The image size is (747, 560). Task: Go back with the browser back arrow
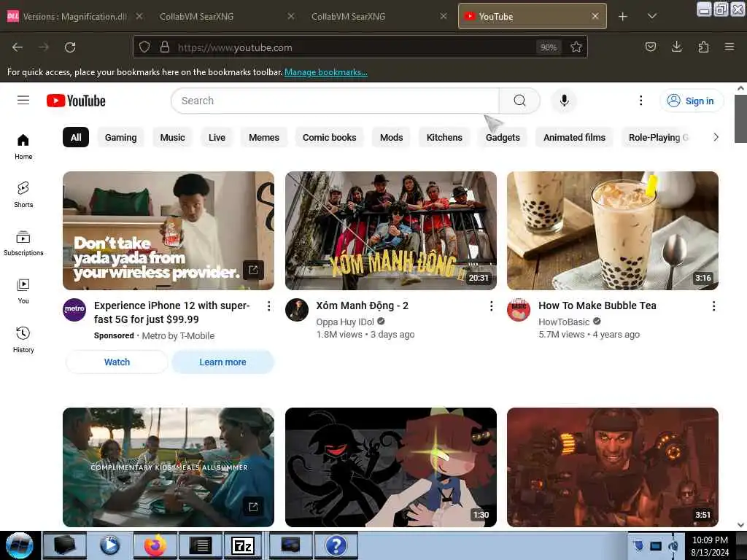click(x=18, y=47)
